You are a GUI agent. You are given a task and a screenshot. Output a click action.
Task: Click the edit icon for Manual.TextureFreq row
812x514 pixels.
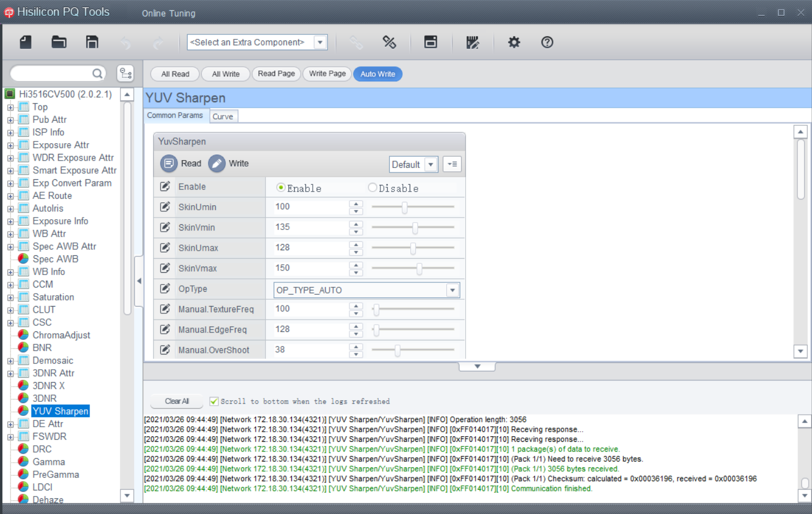[165, 309]
